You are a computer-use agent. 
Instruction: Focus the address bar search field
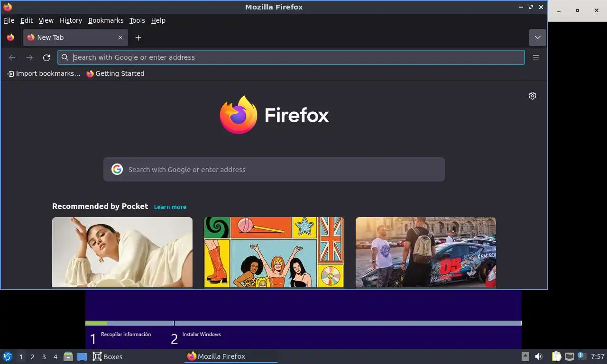(291, 57)
